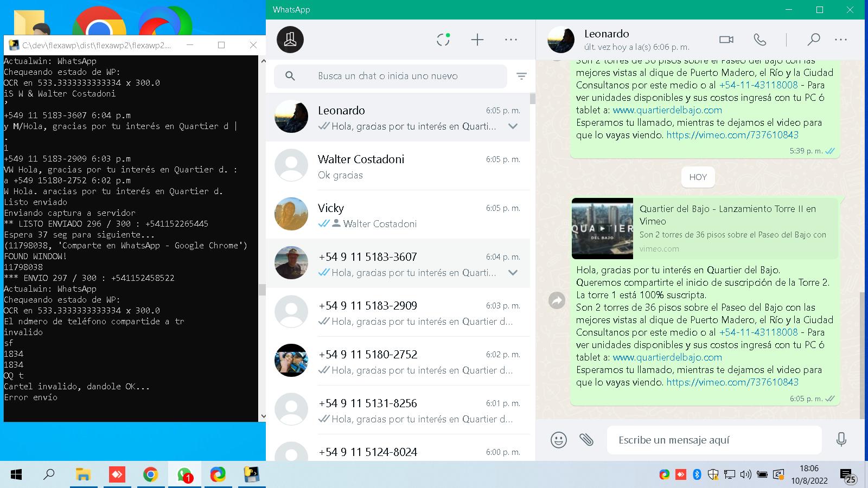Click the search magnifier in chat list
The image size is (868, 488).
click(290, 76)
